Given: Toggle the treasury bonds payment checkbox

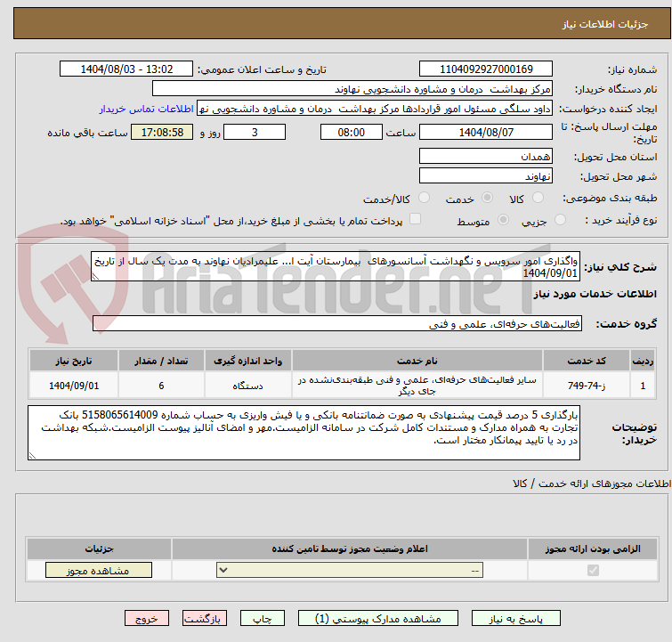Looking at the screenshot, I should (x=415, y=220).
